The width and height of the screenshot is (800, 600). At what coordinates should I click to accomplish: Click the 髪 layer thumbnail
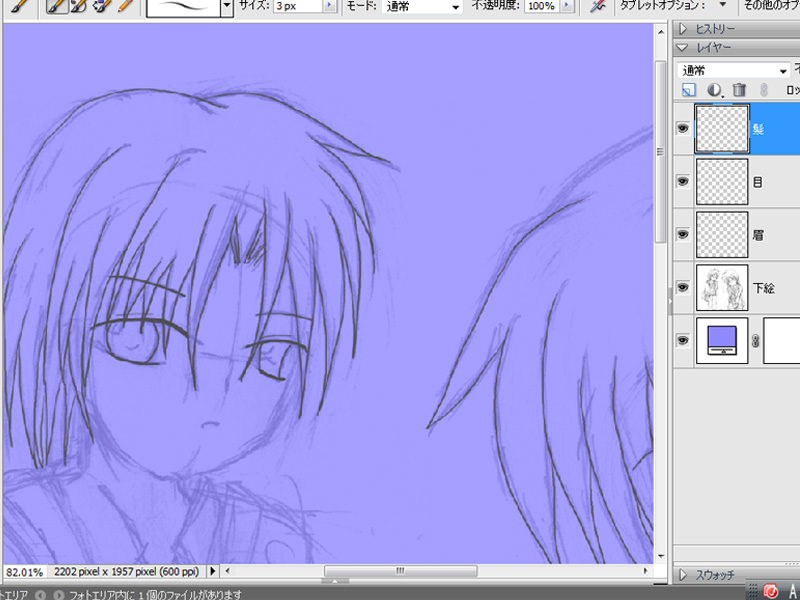pos(722,129)
